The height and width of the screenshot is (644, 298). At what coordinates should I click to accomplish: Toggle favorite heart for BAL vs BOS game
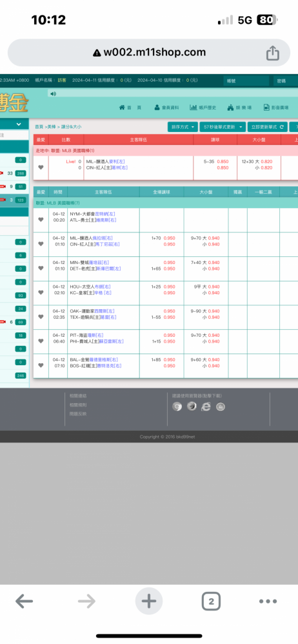41,365
